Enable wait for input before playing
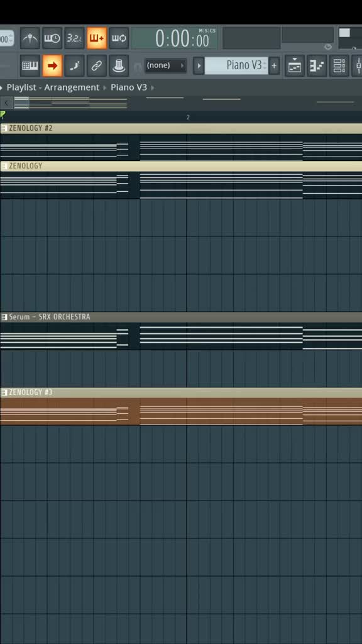The height and width of the screenshot is (644, 362). (x=52, y=38)
